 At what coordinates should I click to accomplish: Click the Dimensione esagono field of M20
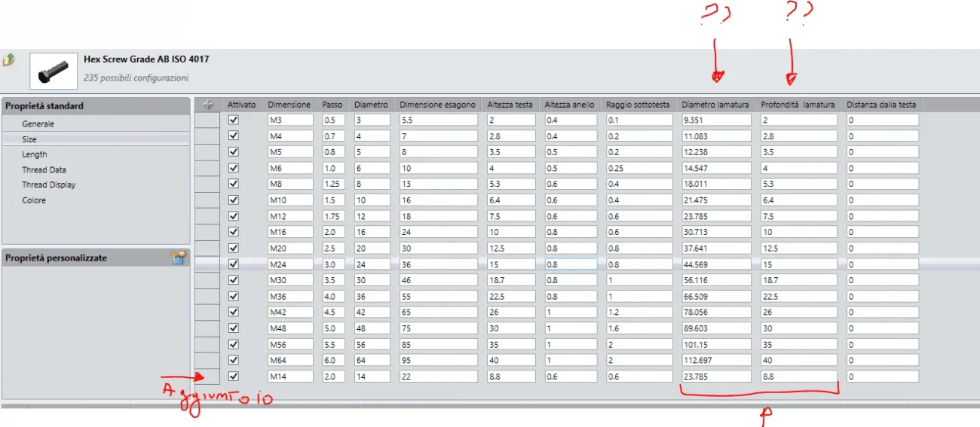point(439,248)
